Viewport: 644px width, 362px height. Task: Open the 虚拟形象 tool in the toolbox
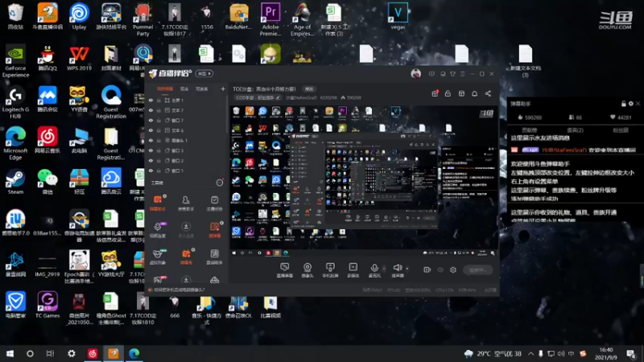coord(158,257)
